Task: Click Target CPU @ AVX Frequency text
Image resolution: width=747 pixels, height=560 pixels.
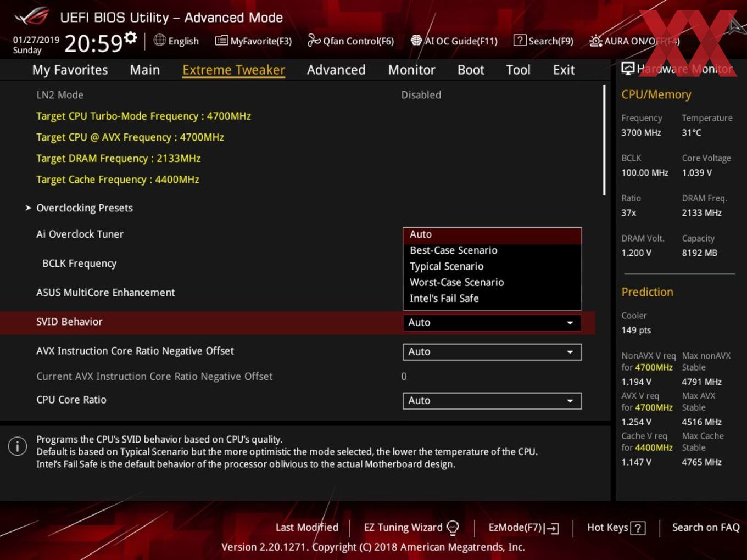Action: click(130, 137)
